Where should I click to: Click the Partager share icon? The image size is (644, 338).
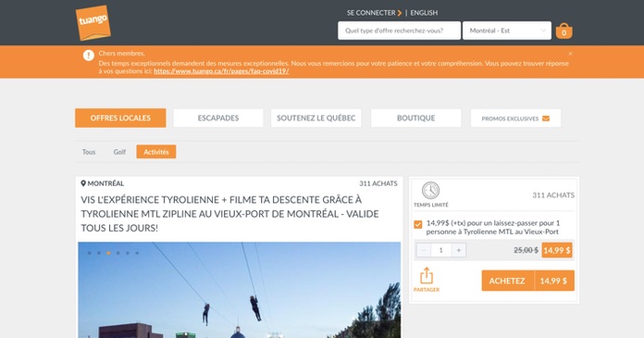coord(427,276)
